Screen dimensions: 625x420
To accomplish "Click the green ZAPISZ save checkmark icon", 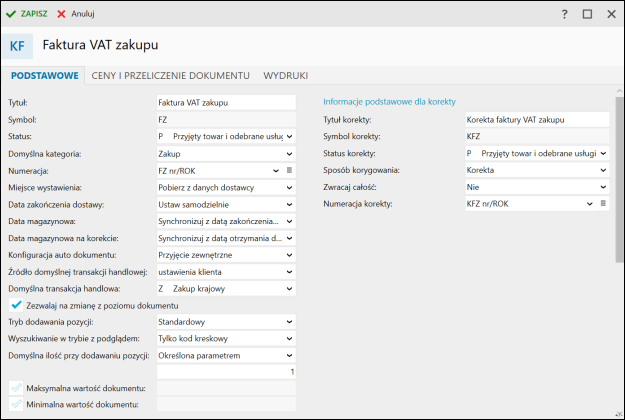I will pyautogui.click(x=11, y=14).
